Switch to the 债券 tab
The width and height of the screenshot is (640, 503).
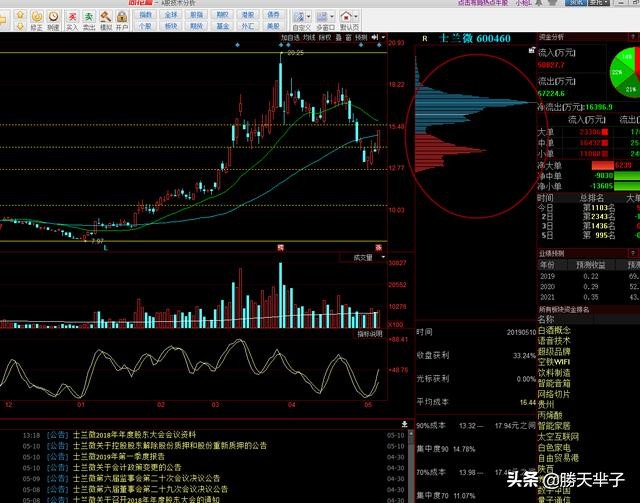pyautogui.click(x=273, y=15)
